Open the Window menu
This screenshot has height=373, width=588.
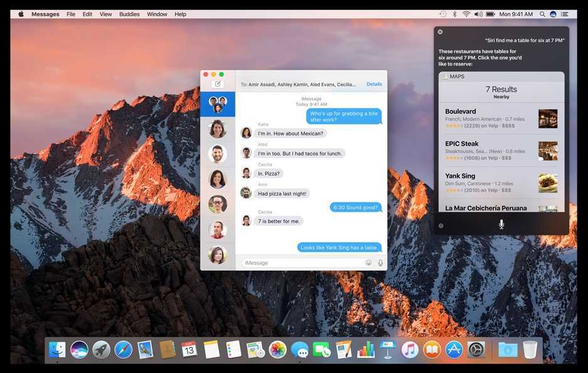coord(157,14)
